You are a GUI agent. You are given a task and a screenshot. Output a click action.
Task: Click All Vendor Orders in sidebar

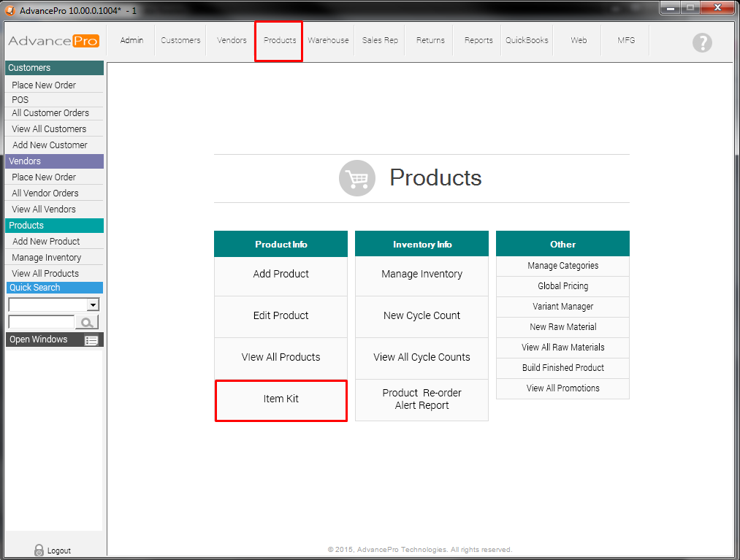[x=45, y=193]
